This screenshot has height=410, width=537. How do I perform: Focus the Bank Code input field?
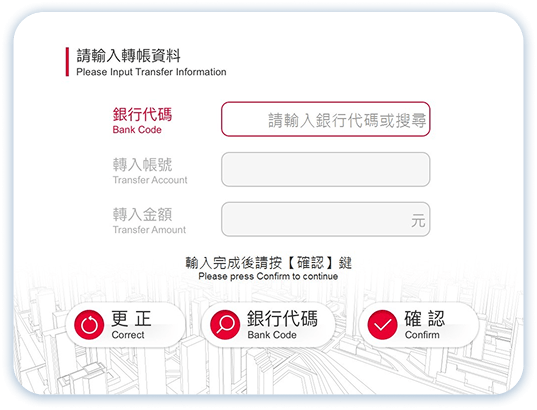[325, 119]
